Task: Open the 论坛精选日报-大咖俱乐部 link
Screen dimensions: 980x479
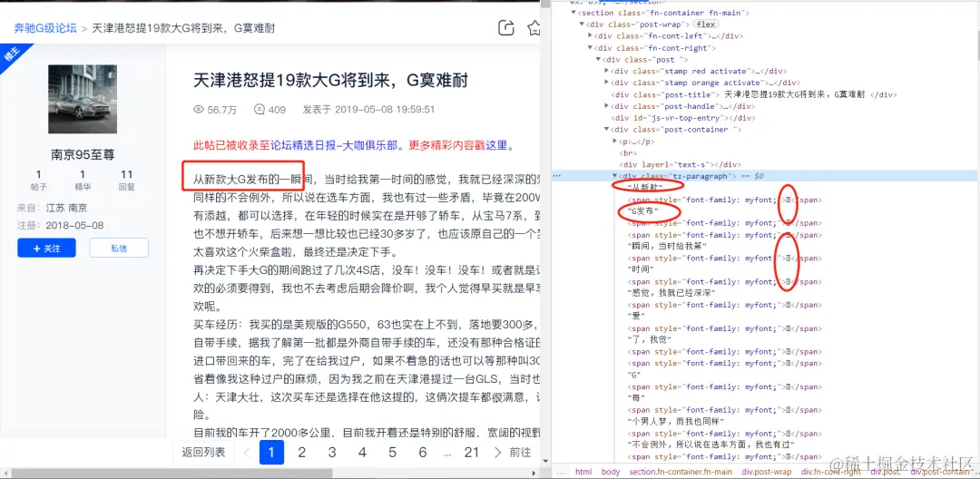Action: 334,146
